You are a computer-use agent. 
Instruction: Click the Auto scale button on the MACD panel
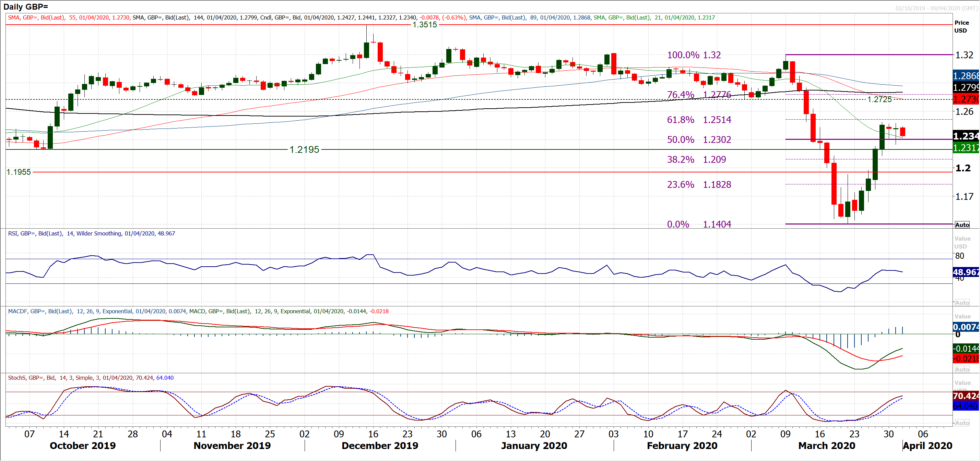coord(962,369)
